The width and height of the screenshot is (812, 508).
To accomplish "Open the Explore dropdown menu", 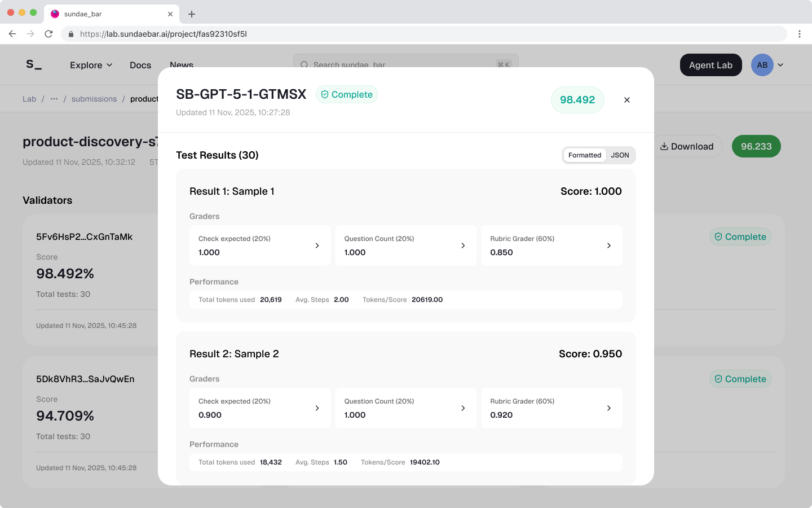I will point(91,65).
